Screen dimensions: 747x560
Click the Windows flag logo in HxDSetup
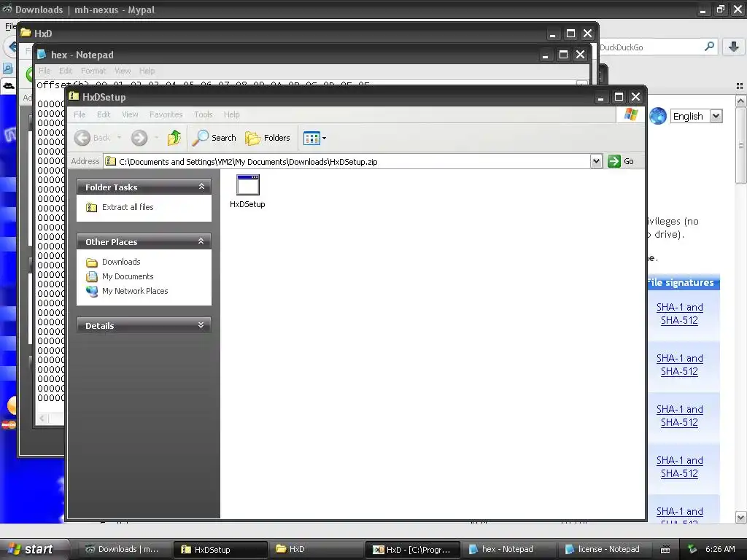click(x=631, y=114)
